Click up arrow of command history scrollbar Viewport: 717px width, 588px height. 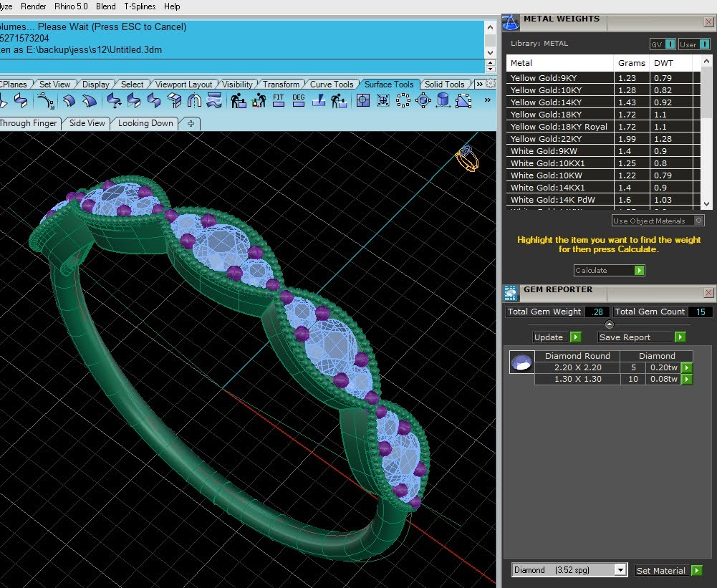[x=490, y=27]
